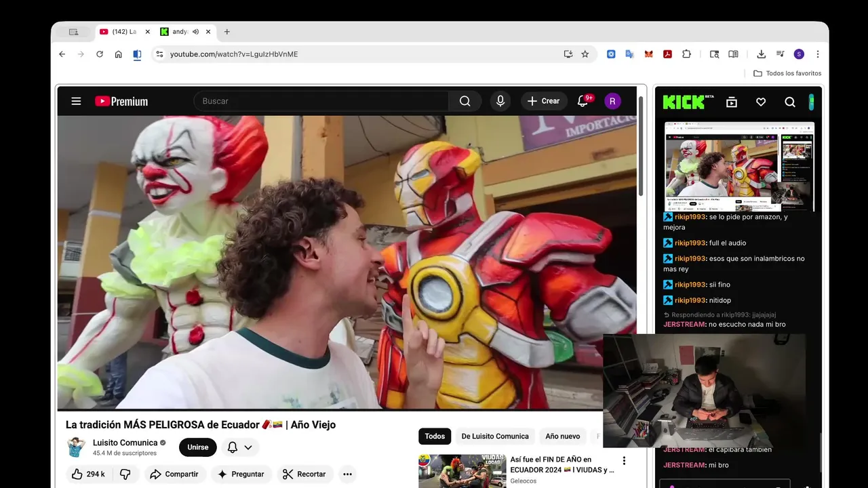Image resolution: width=868 pixels, height=488 pixels.
Task: Toggle the browser side panel icon
Action: (137, 54)
